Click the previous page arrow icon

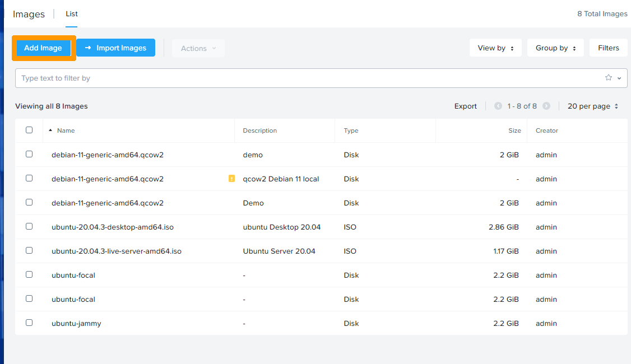tap(498, 106)
